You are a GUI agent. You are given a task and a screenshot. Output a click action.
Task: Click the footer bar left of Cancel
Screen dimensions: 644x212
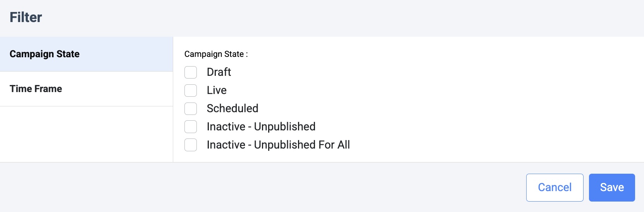tap(271, 188)
